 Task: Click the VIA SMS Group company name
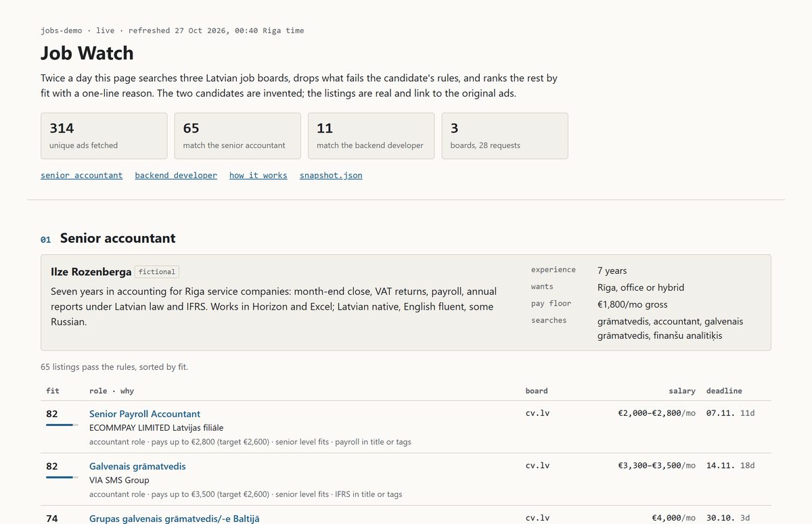(119, 481)
